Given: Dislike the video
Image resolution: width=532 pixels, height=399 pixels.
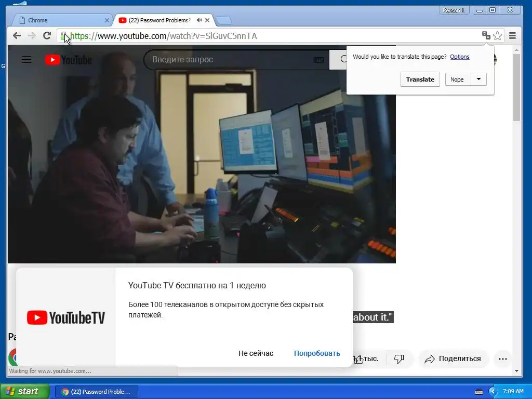Looking at the screenshot, I should 399,358.
